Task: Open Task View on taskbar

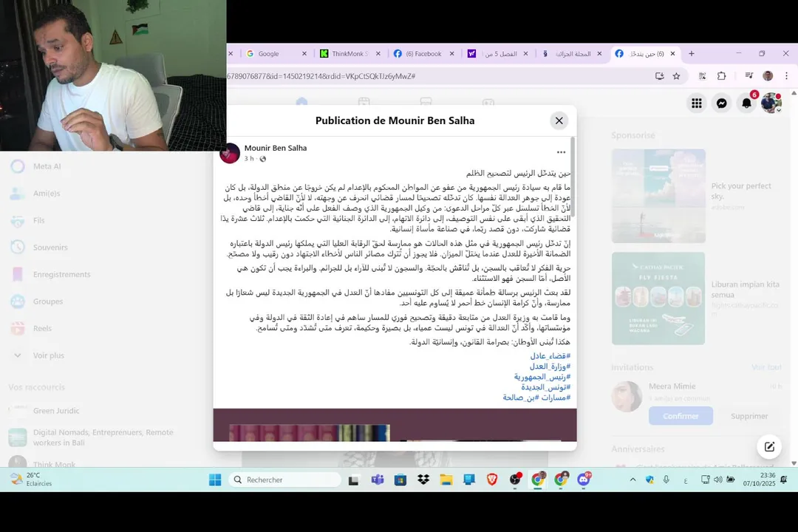Action: click(x=353, y=480)
